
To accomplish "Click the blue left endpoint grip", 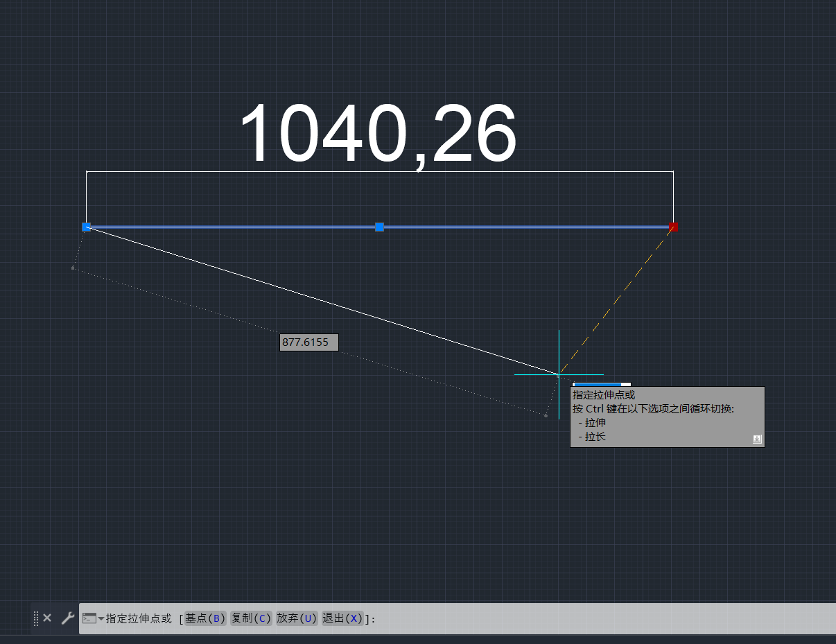I will tap(87, 227).
